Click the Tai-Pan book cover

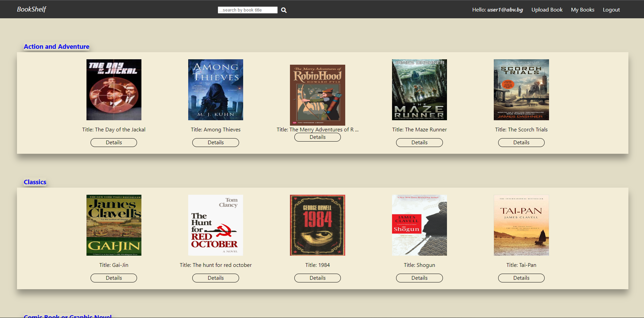521,225
